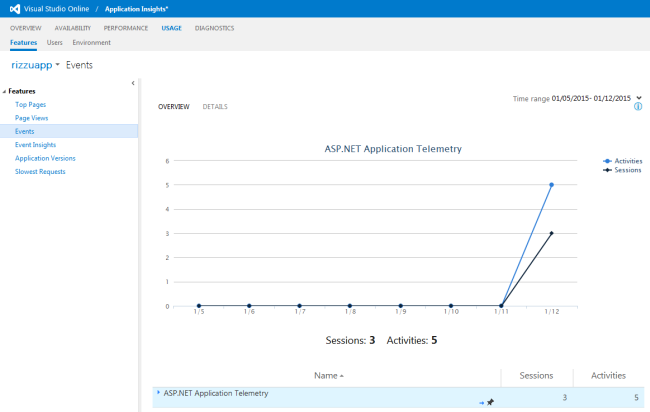
Task: Pin the ASP.NET Application Telemetry row
Action: click(491, 402)
